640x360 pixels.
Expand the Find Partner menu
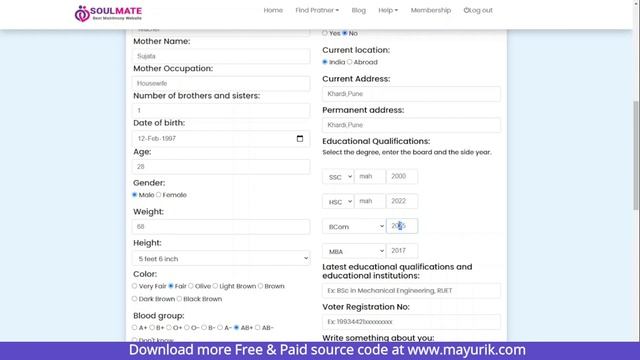[317, 10]
